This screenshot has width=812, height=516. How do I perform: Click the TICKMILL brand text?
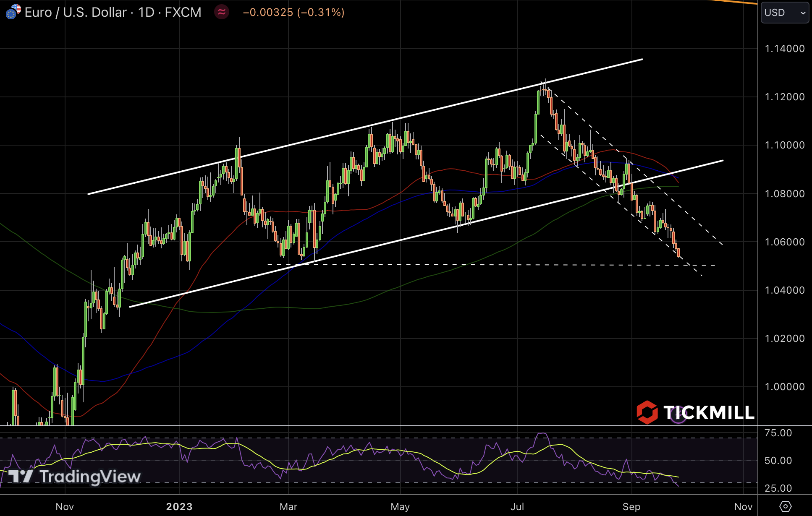point(709,413)
